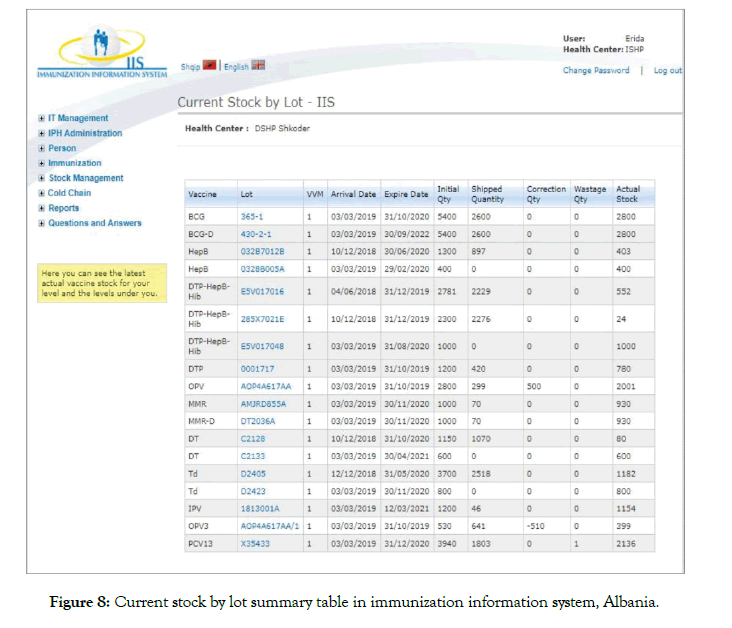This screenshot has width=732, height=628.
Task: Select the Person menu item
Action: pos(62,148)
